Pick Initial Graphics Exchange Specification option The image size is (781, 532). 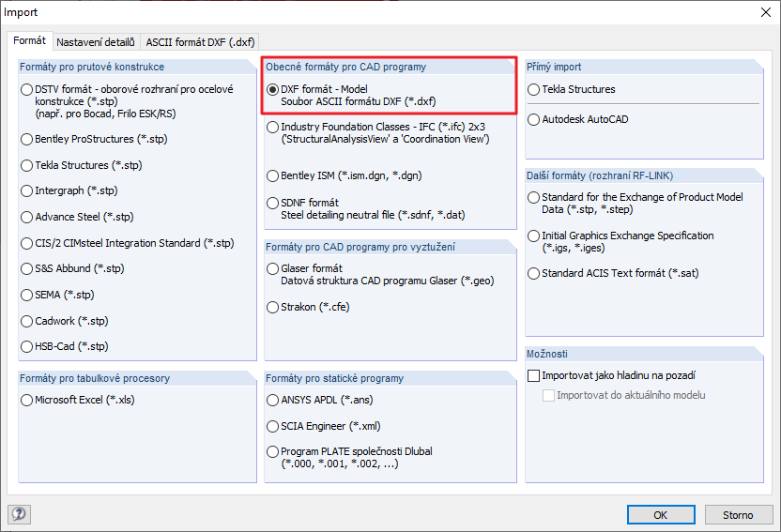[533, 236]
